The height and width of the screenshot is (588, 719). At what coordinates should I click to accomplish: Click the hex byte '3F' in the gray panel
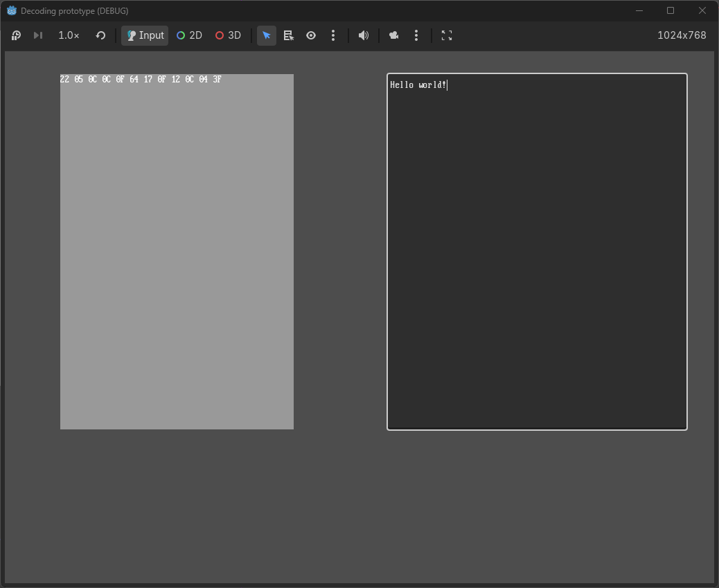click(x=217, y=80)
